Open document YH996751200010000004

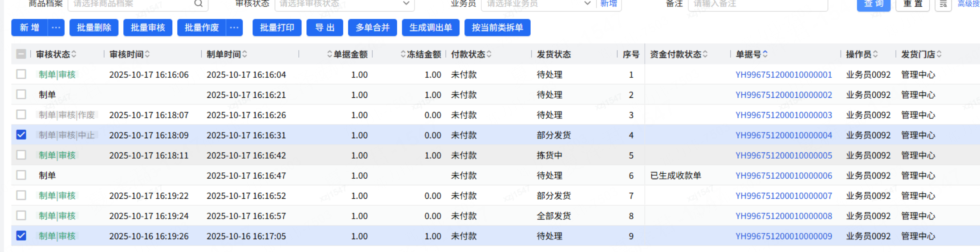784,135
